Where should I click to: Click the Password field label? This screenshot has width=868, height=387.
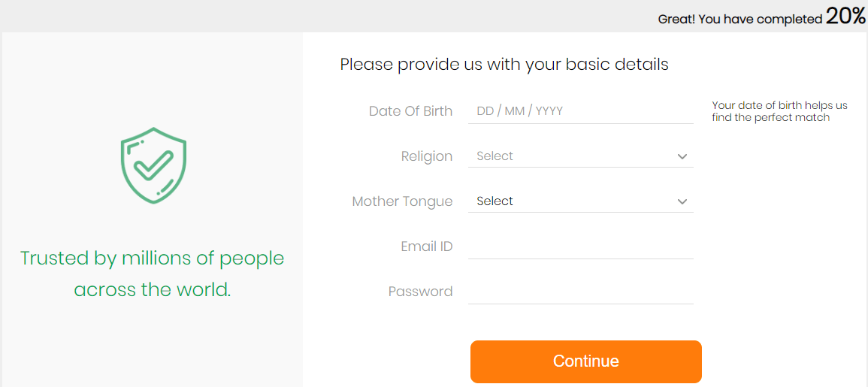tap(421, 292)
